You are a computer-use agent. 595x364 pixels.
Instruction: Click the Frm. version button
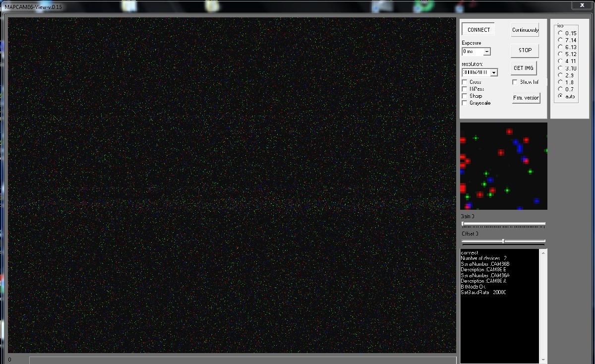(526, 97)
